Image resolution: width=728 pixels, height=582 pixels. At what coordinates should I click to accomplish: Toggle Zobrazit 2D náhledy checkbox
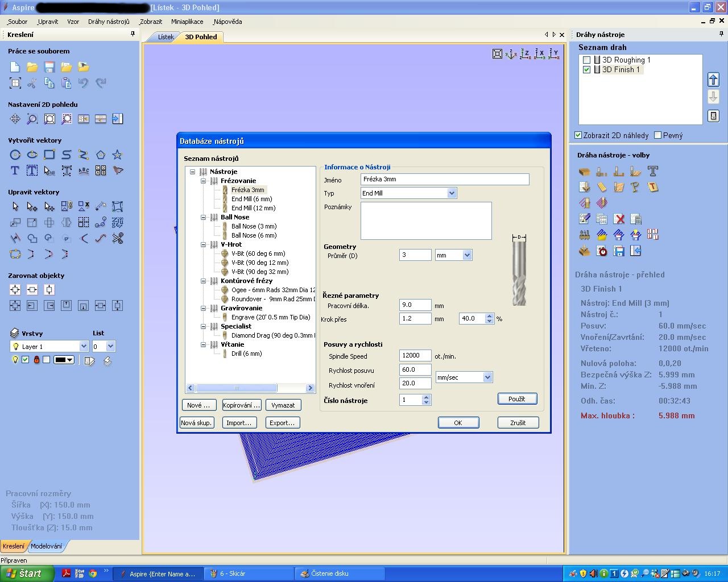[x=578, y=135]
